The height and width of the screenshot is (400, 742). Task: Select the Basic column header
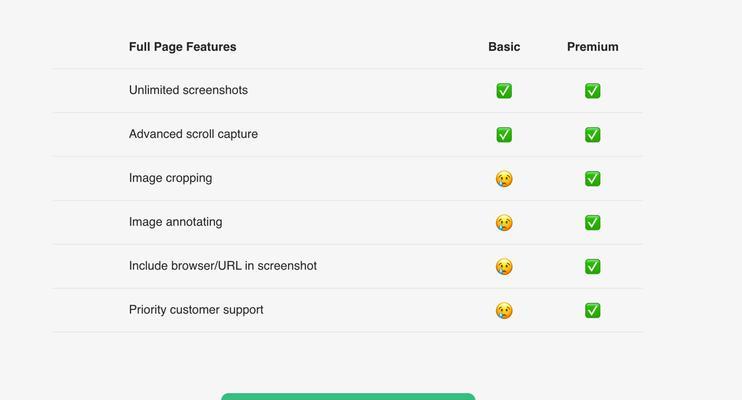[504, 47]
